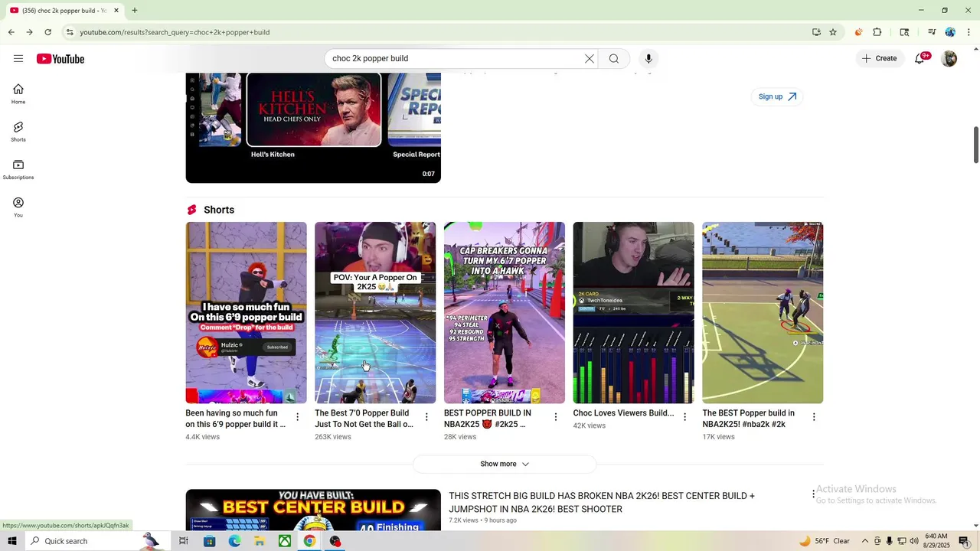Open the media controls icon in Chrome
This screenshot has height=551, width=980.
click(x=932, y=32)
